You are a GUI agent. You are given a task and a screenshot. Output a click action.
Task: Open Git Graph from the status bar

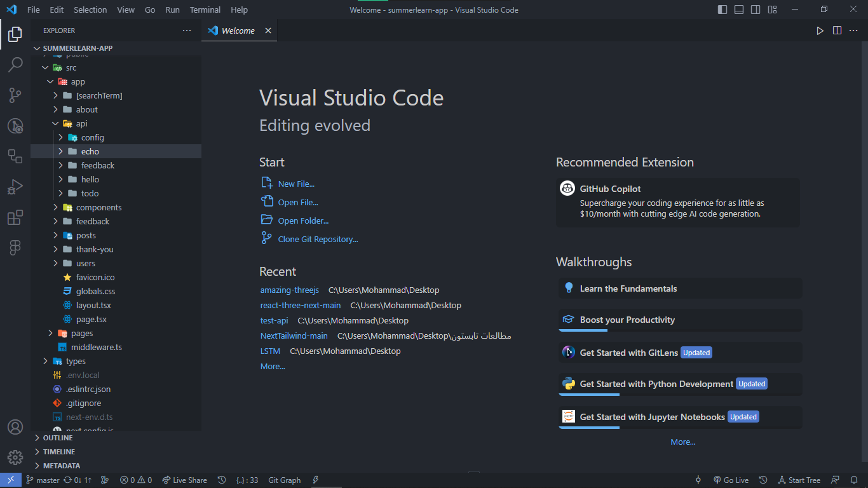285,480
